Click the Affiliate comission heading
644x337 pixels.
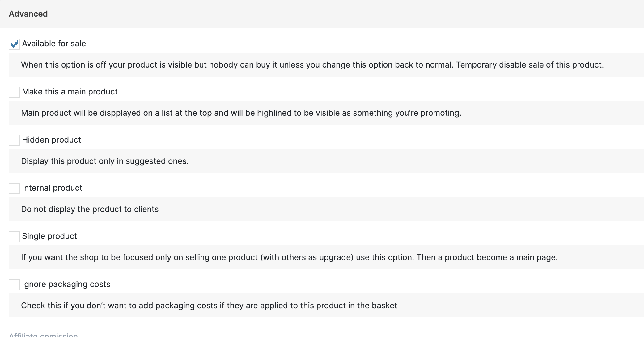tap(43, 335)
